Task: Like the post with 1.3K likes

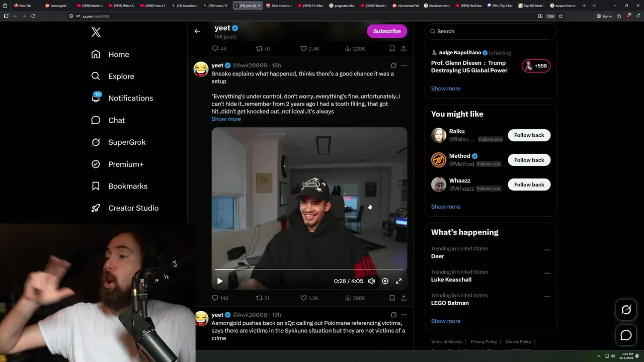Action: click(309, 298)
